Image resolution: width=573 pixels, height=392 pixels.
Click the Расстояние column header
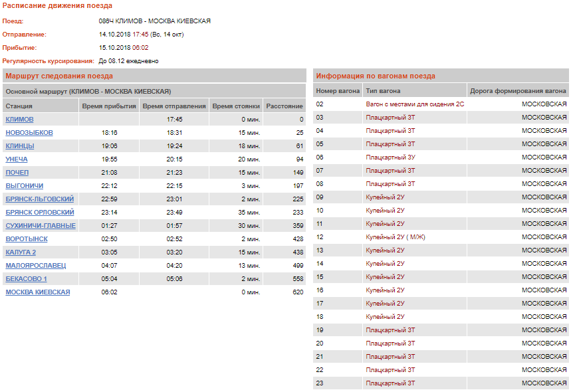point(284,106)
